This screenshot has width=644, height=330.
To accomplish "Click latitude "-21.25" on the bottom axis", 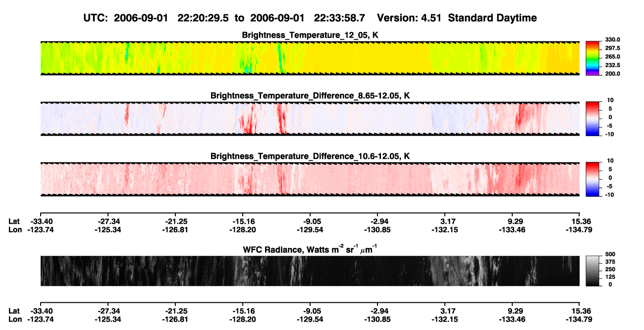I will 176,311.
